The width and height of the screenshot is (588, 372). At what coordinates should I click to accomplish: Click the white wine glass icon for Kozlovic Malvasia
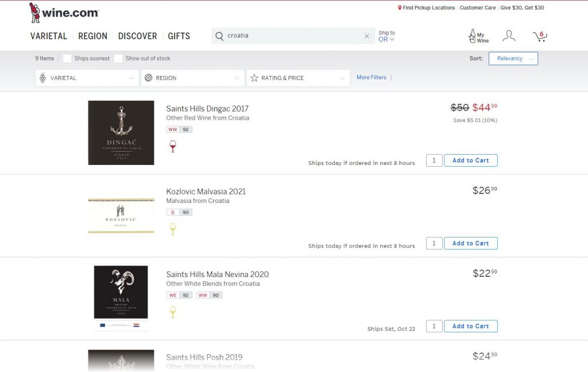pyautogui.click(x=172, y=229)
